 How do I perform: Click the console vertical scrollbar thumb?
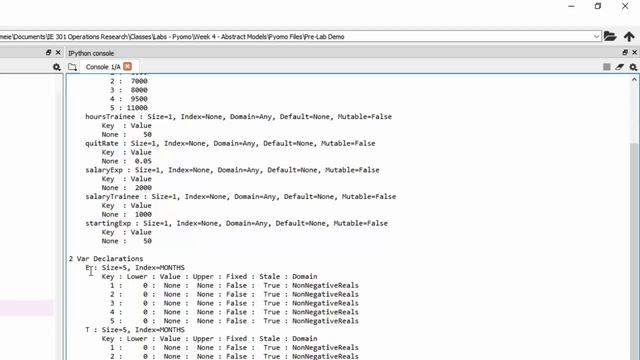634,251
